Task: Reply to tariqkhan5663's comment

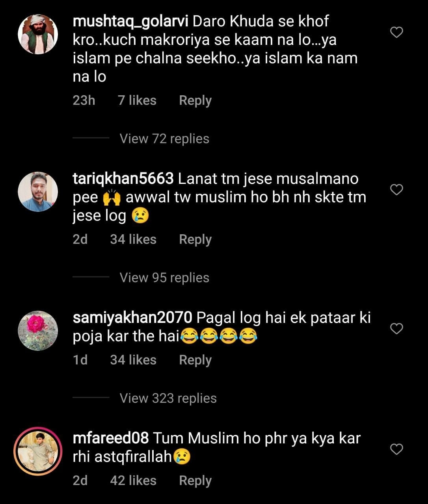Action: (195, 239)
